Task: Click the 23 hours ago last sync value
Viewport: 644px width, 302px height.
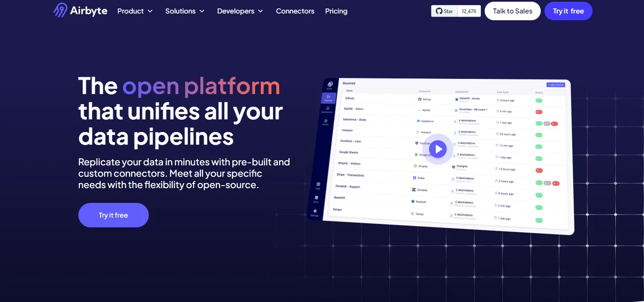Action: click(x=507, y=134)
